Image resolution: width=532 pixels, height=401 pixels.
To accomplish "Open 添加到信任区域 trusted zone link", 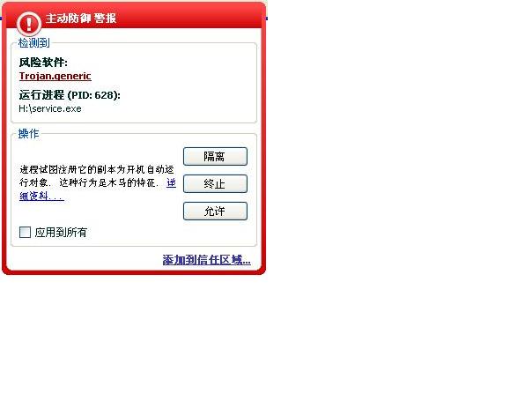I will pyautogui.click(x=206, y=260).
